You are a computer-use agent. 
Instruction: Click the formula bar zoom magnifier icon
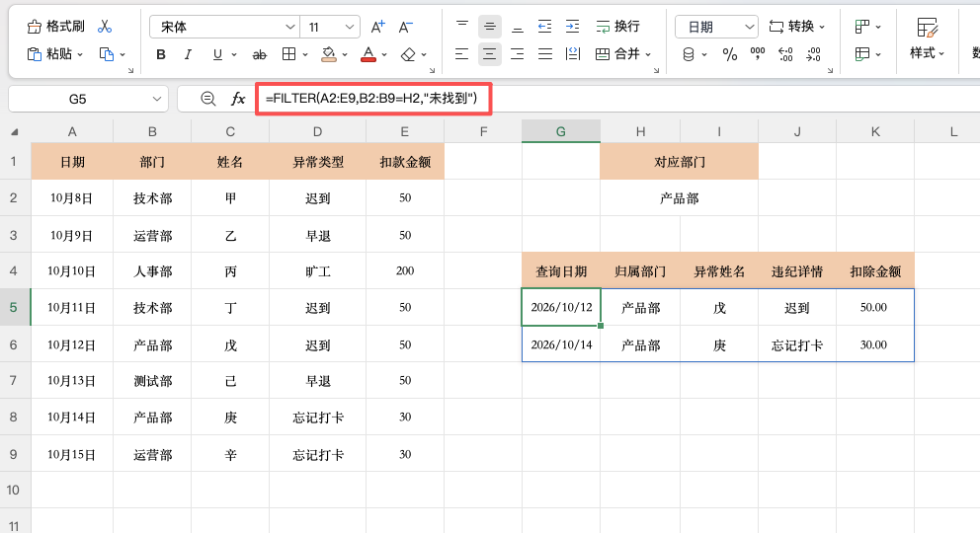pyautogui.click(x=208, y=99)
